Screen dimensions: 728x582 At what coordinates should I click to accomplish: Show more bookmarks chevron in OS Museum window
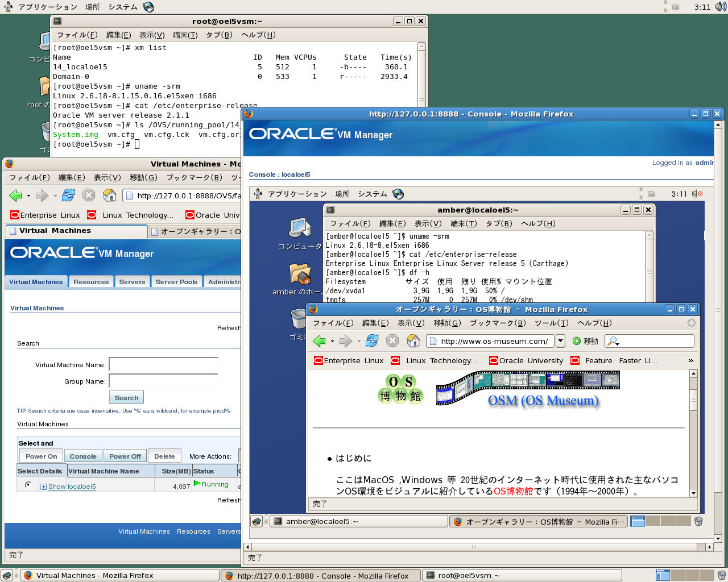click(690, 360)
